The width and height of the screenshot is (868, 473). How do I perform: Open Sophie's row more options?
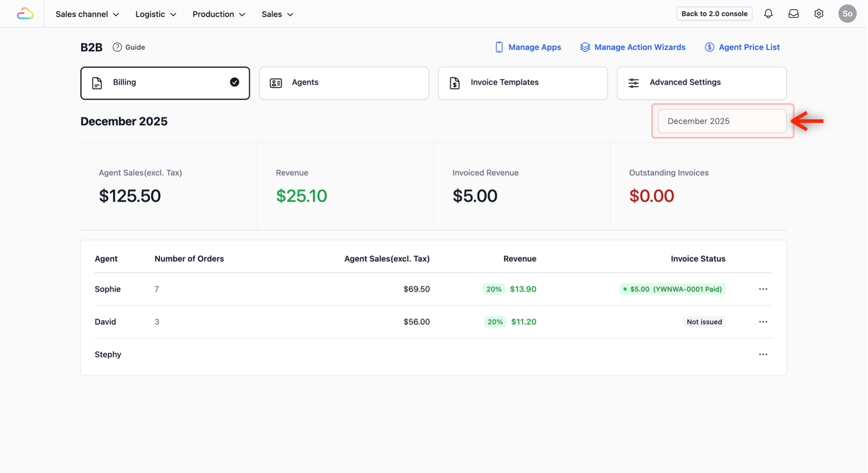tap(763, 289)
